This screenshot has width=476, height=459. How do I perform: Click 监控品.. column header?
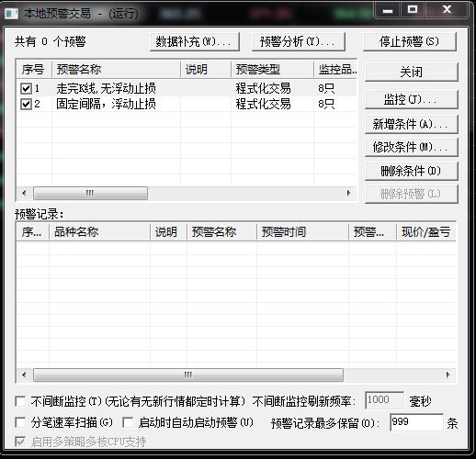(335, 70)
